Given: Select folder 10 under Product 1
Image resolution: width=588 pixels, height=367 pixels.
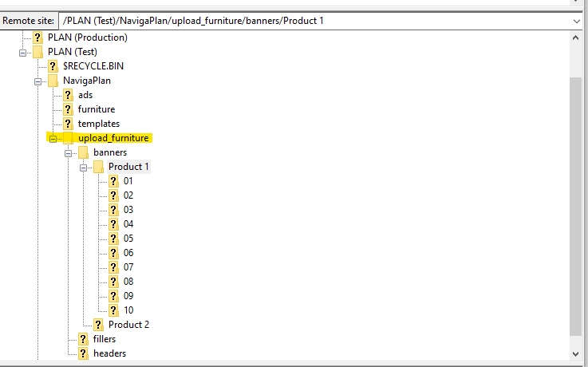Looking at the screenshot, I should tap(128, 310).
